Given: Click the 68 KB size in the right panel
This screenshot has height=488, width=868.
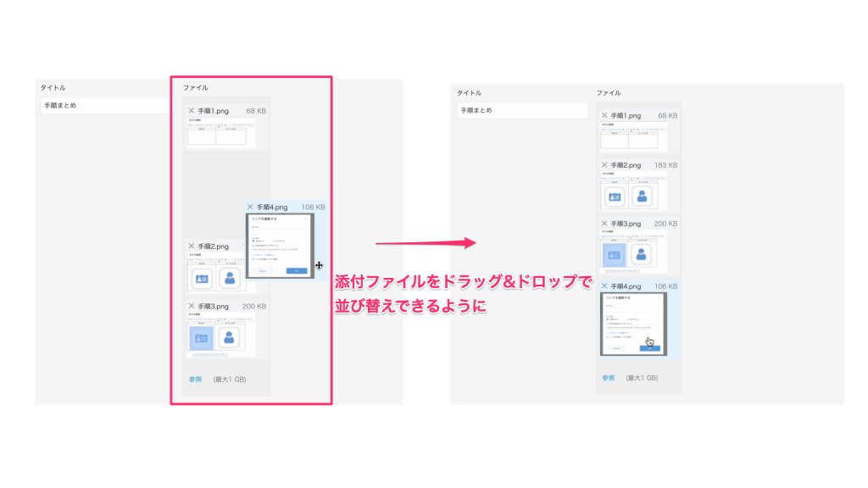Looking at the screenshot, I should [x=668, y=115].
